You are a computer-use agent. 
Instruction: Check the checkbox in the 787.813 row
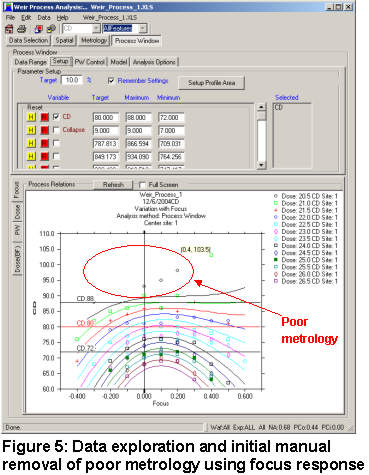click(x=56, y=143)
